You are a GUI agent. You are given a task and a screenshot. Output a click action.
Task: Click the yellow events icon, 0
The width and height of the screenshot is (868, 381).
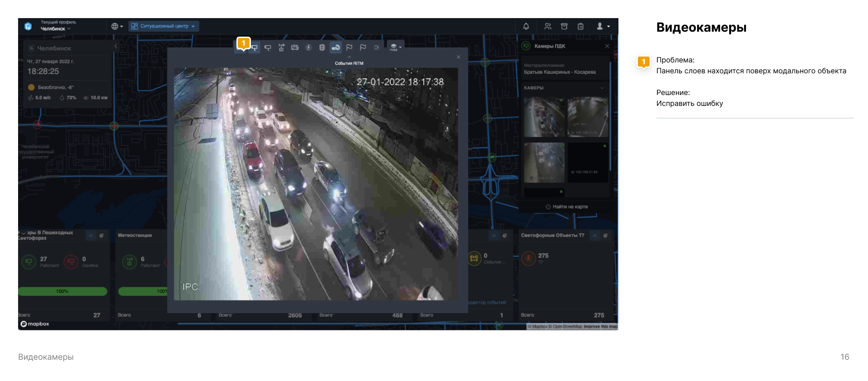474,258
